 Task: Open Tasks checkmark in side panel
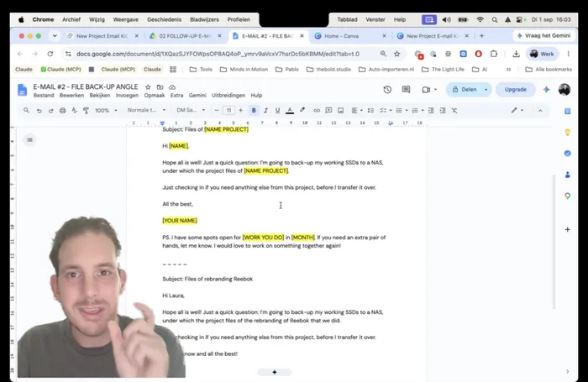tap(567, 154)
